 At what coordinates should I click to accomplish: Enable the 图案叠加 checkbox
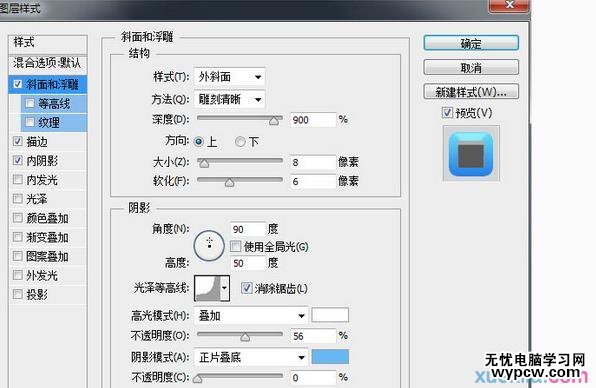[x=17, y=256]
